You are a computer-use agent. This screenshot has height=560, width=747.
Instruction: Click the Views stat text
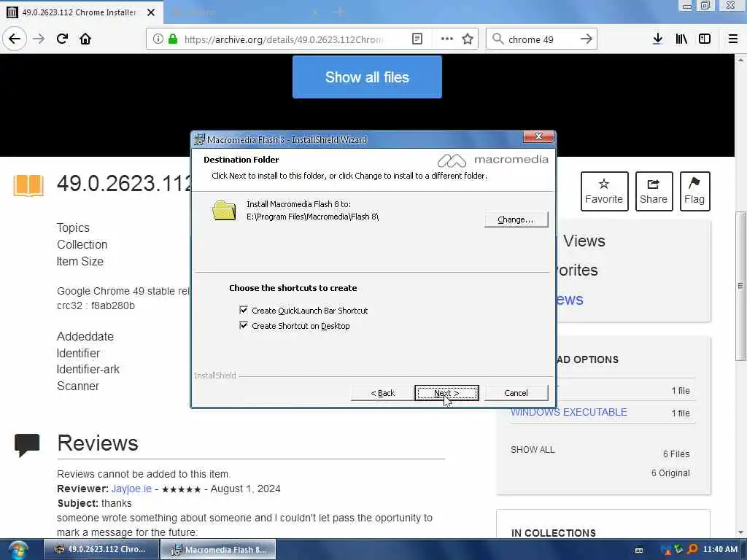(x=584, y=241)
